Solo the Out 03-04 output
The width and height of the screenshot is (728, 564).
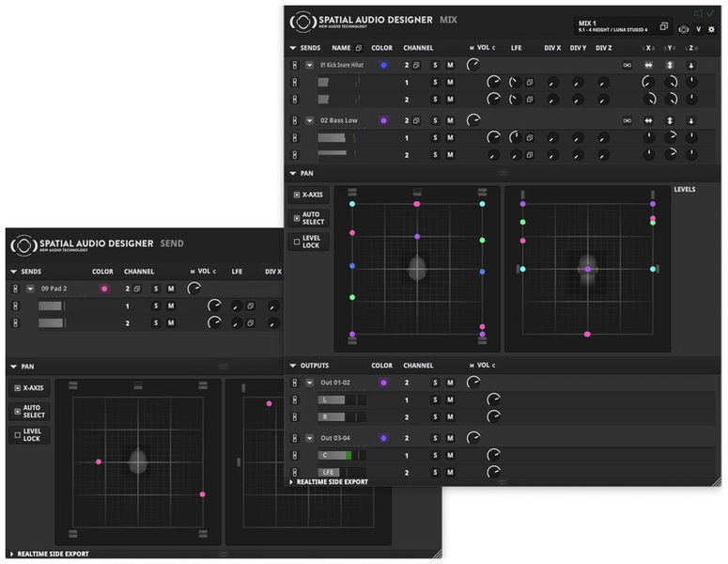[435, 438]
